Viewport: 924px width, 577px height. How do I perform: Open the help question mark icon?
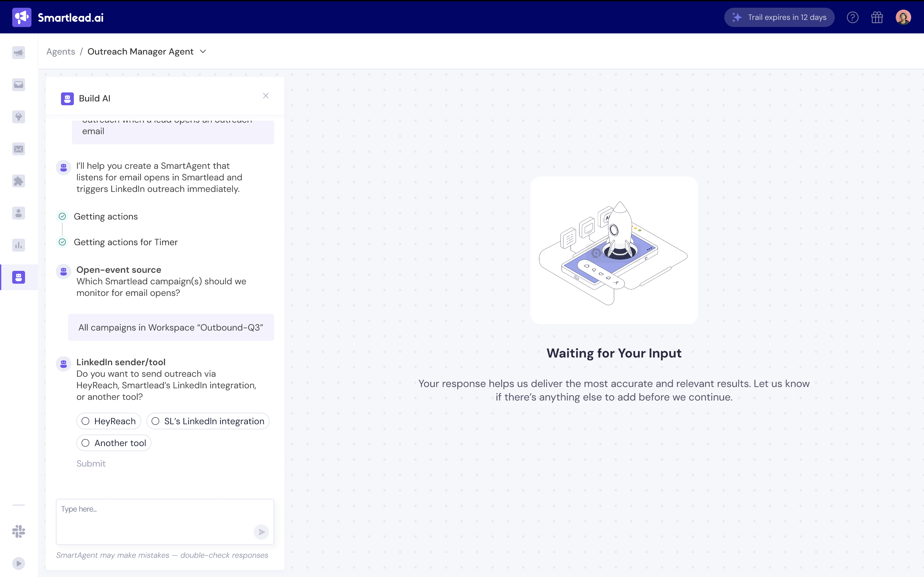pos(852,18)
